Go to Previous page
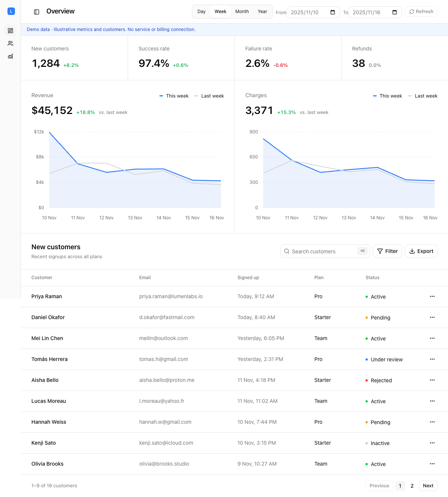The image size is (448, 497). pyautogui.click(x=379, y=486)
